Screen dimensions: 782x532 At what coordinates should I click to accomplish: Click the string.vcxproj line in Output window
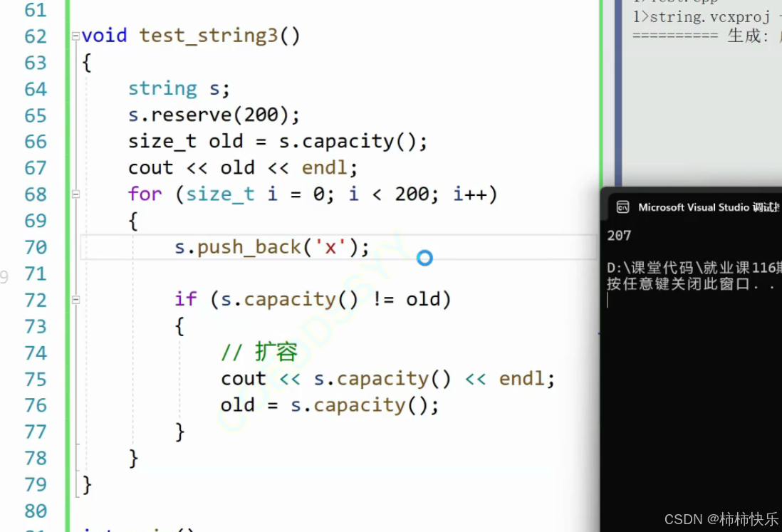coord(707,17)
